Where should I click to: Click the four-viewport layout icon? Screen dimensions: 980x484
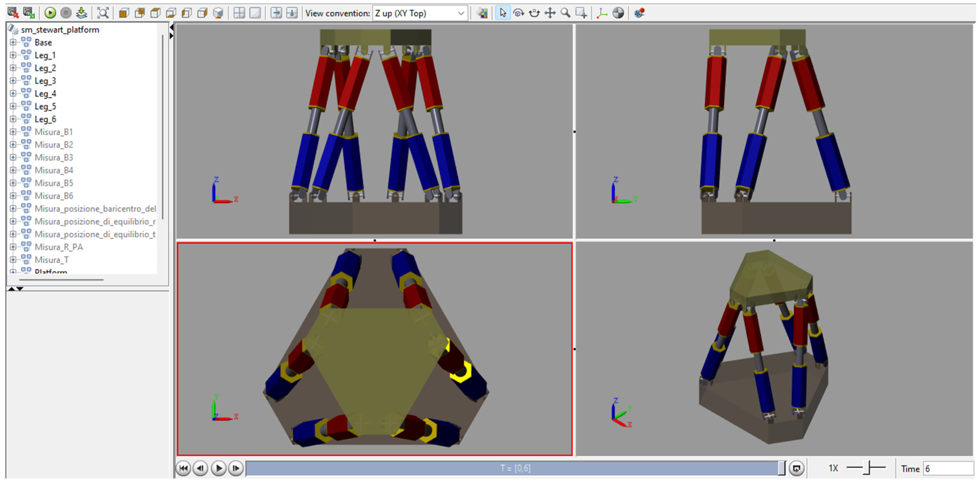[x=239, y=13]
